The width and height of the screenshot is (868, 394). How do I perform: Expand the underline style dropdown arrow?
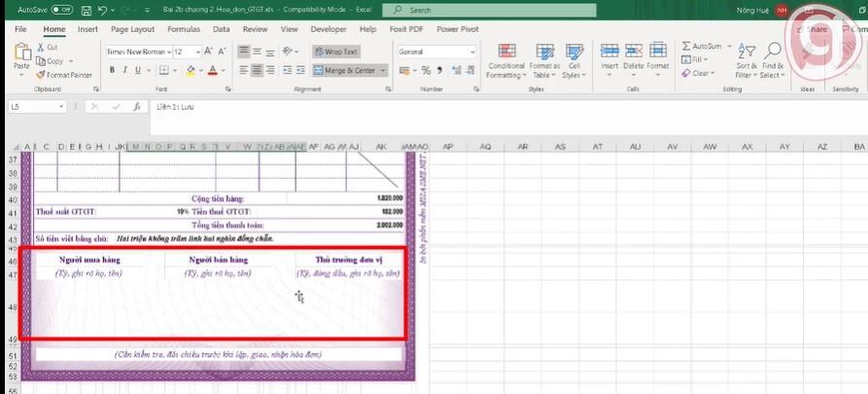coord(147,70)
